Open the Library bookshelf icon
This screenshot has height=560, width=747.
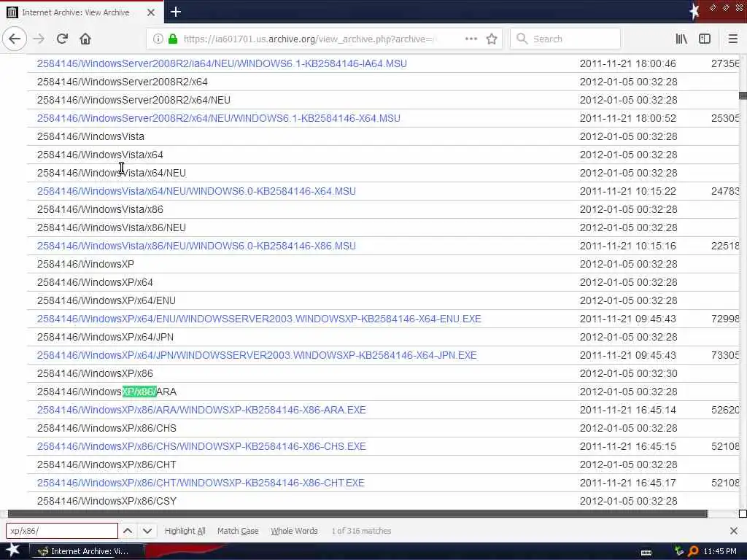tap(681, 39)
